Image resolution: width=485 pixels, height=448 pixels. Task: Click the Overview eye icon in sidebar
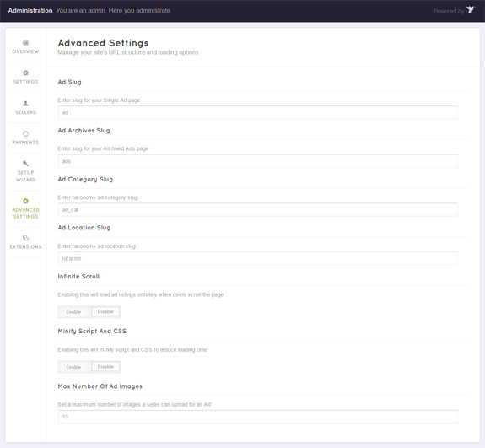[25, 43]
